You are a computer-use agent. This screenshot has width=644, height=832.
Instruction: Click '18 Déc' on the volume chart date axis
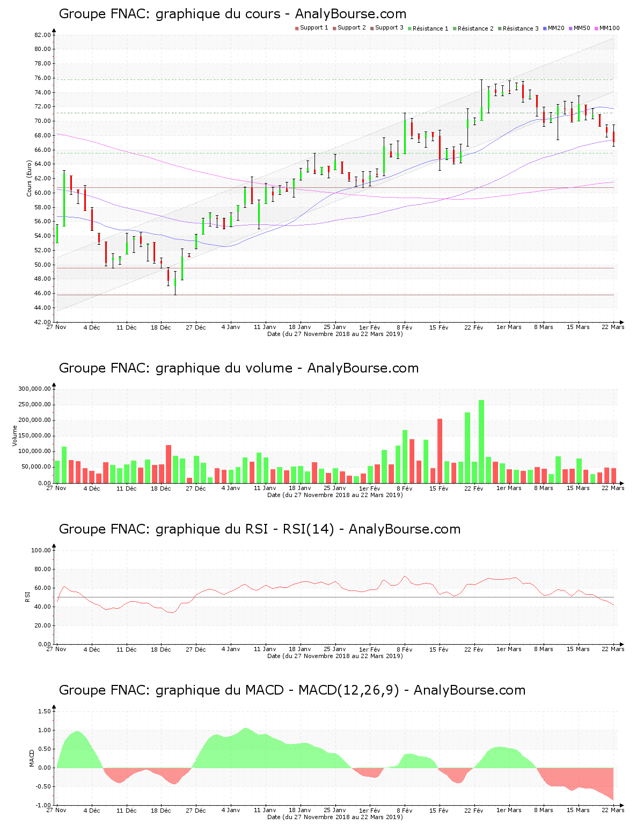pyautogui.click(x=161, y=488)
